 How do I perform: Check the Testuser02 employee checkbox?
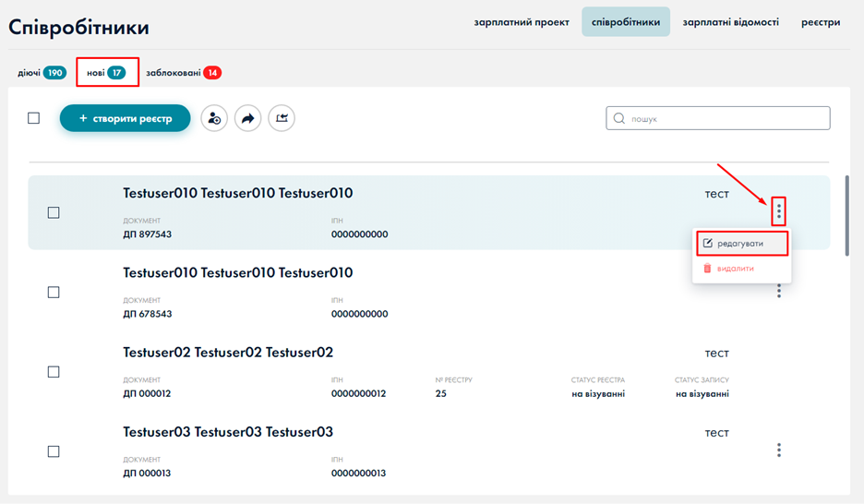(54, 371)
